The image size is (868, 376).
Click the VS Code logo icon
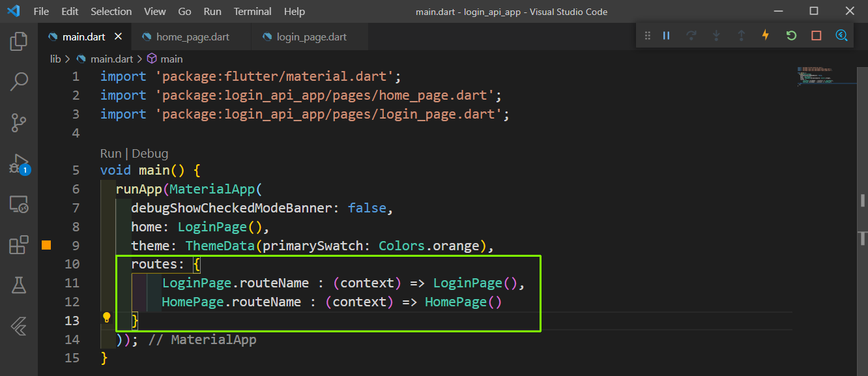[x=13, y=11]
